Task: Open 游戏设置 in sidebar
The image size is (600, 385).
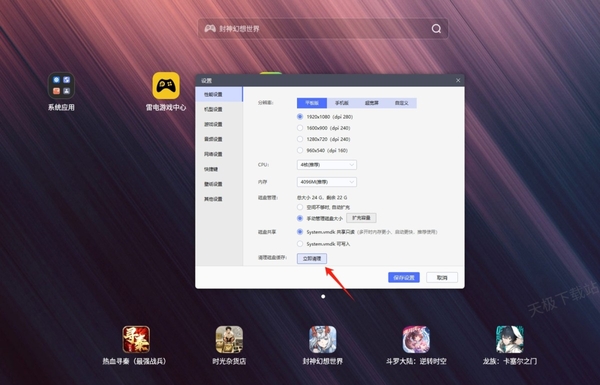Action: [x=219, y=124]
